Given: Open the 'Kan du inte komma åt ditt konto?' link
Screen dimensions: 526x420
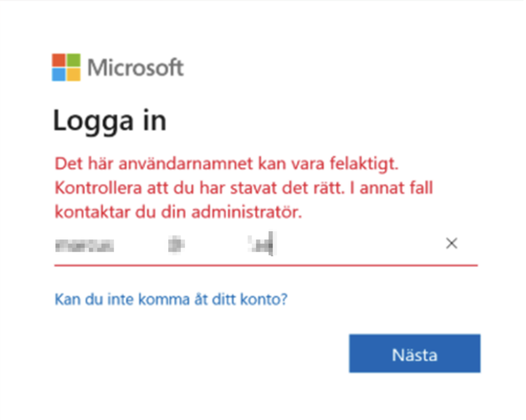Looking at the screenshot, I should [171, 299].
